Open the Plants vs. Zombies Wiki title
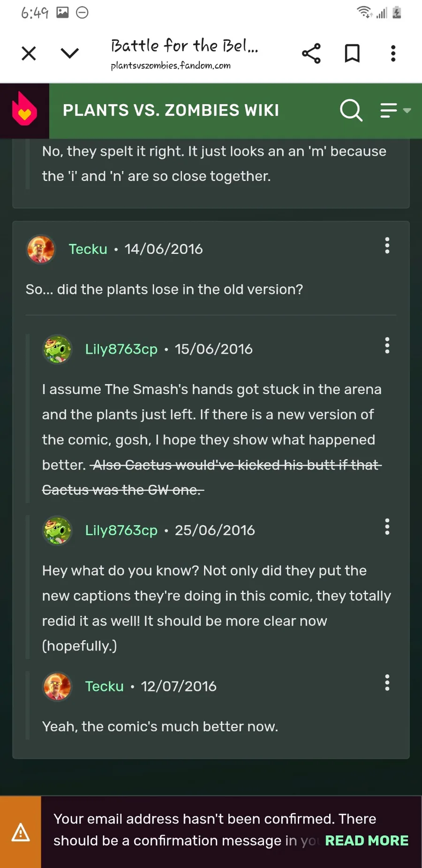The height and width of the screenshot is (868, 422). pyautogui.click(x=171, y=110)
